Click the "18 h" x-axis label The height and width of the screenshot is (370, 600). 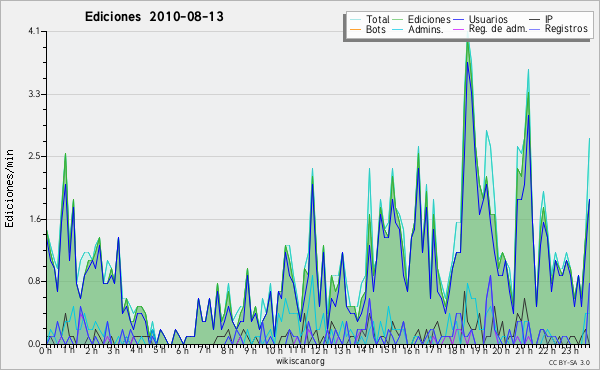(x=456, y=351)
